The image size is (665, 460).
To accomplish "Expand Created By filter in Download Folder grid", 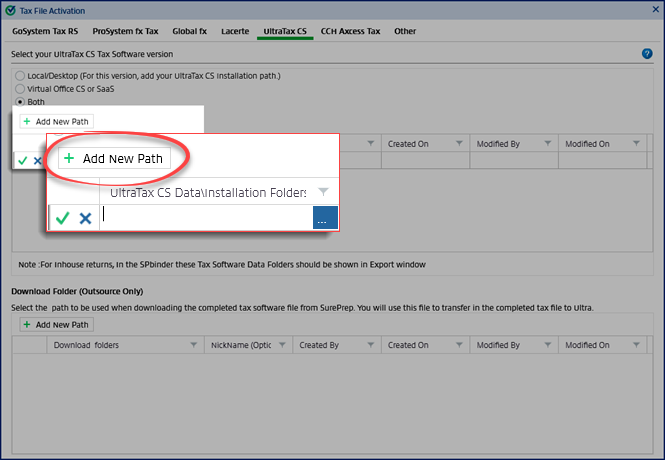I will coord(370,345).
